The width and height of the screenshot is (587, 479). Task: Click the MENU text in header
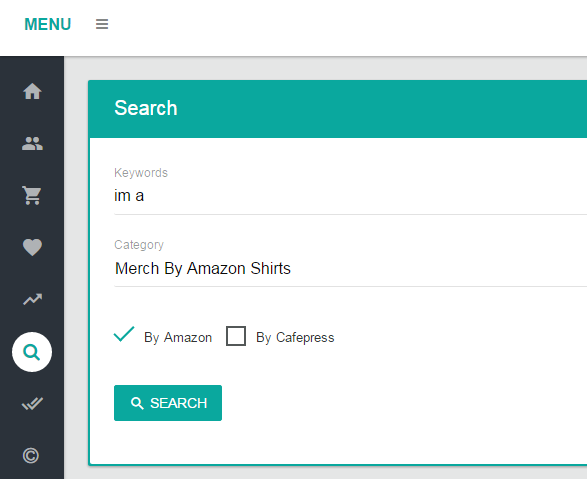(48, 24)
